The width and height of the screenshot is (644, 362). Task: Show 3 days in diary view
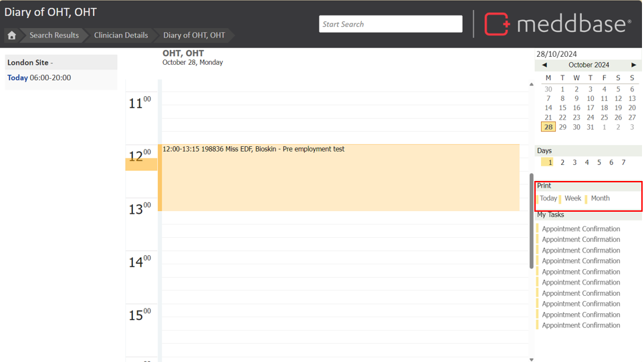[574, 162]
